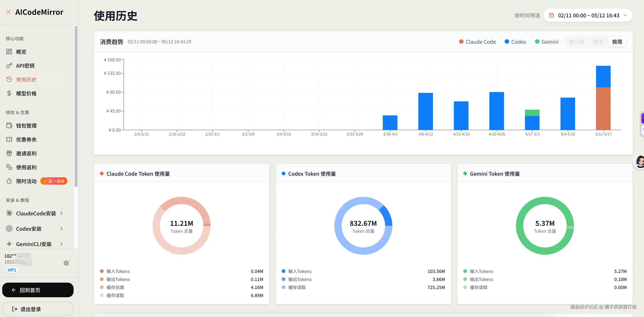Click the 五一活动 badge
Image resolution: width=644 pixels, height=317 pixels.
pyautogui.click(x=54, y=181)
